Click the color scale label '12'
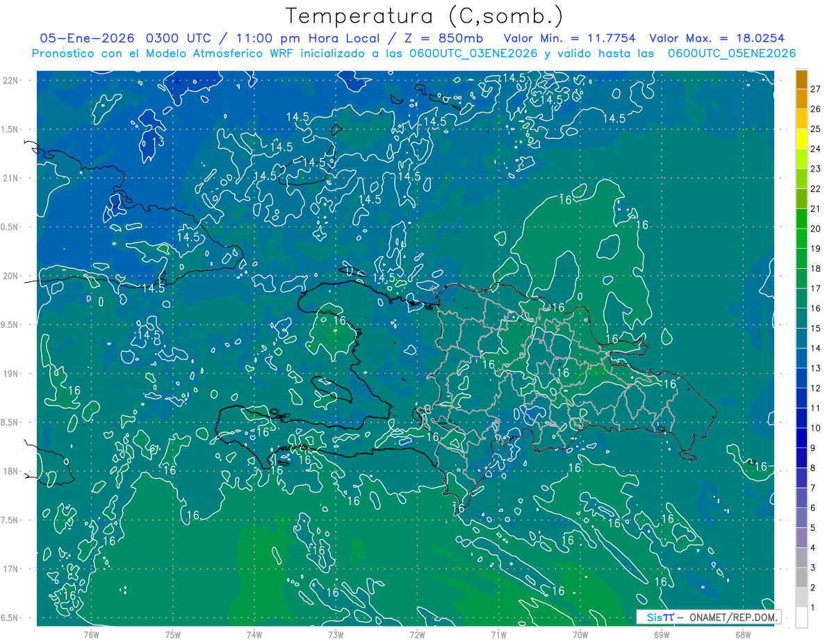 pos(815,388)
